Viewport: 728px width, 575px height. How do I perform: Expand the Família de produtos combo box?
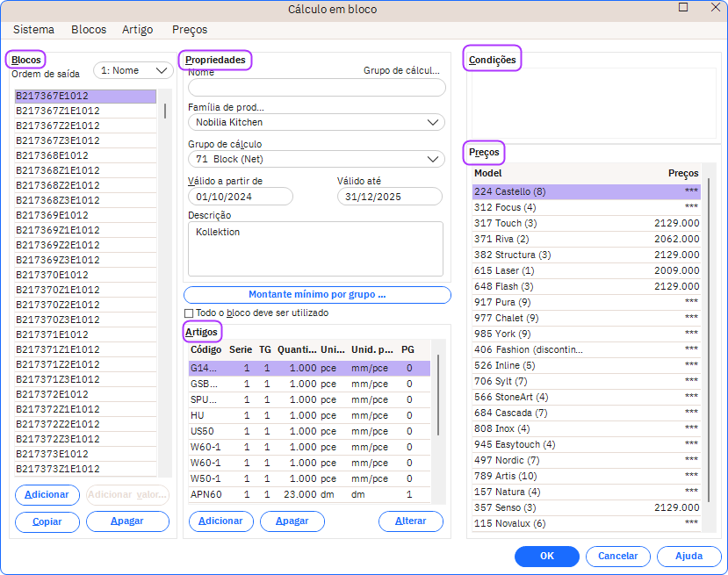[x=316, y=122]
